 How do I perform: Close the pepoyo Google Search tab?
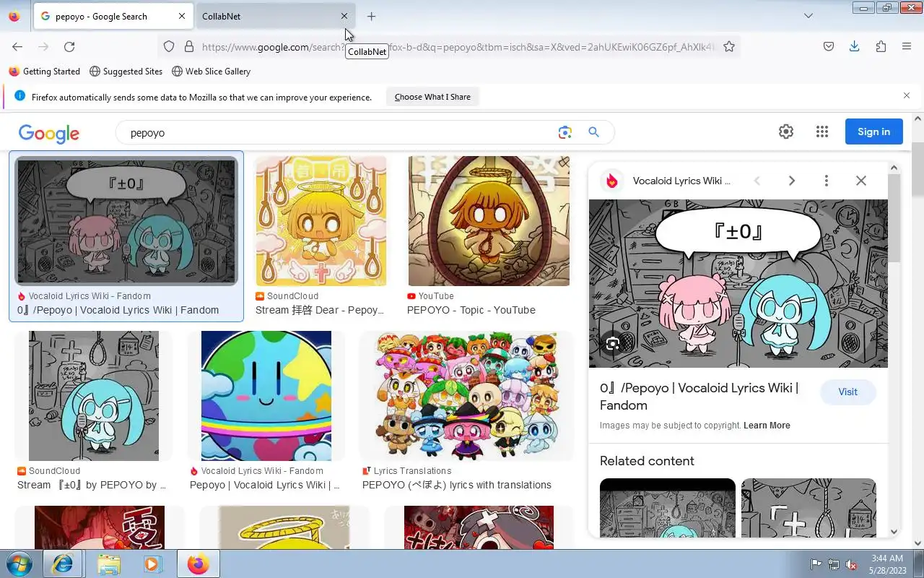pos(181,16)
